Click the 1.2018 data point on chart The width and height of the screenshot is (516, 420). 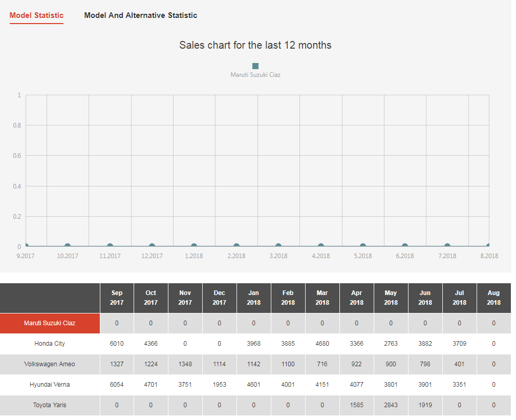tap(194, 246)
